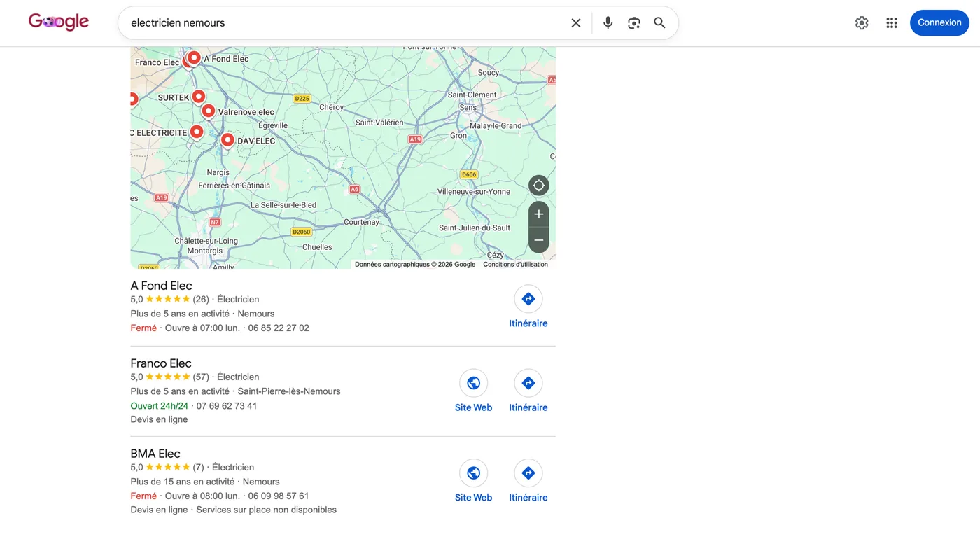980x537 pixels.
Task: Zoom in on the map
Action: (538, 214)
